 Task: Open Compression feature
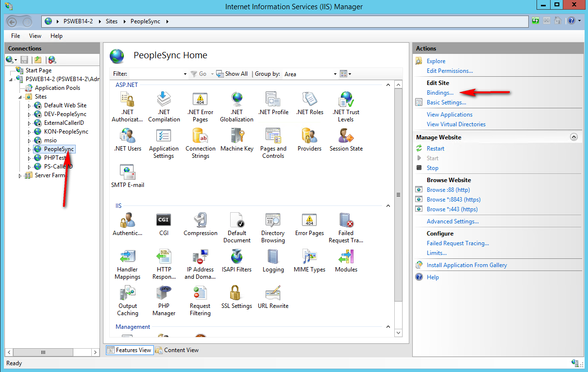pos(201,224)
